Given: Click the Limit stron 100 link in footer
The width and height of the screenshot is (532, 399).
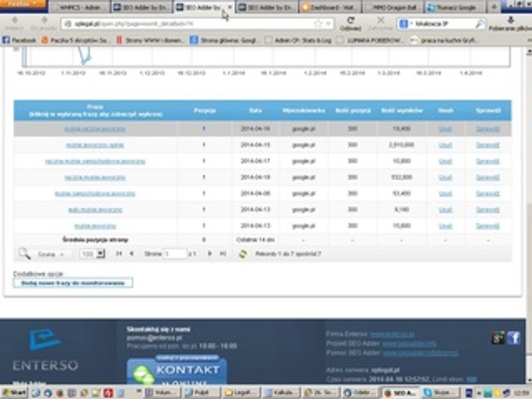Looking at the screenshot, I should tap(471, 379).
